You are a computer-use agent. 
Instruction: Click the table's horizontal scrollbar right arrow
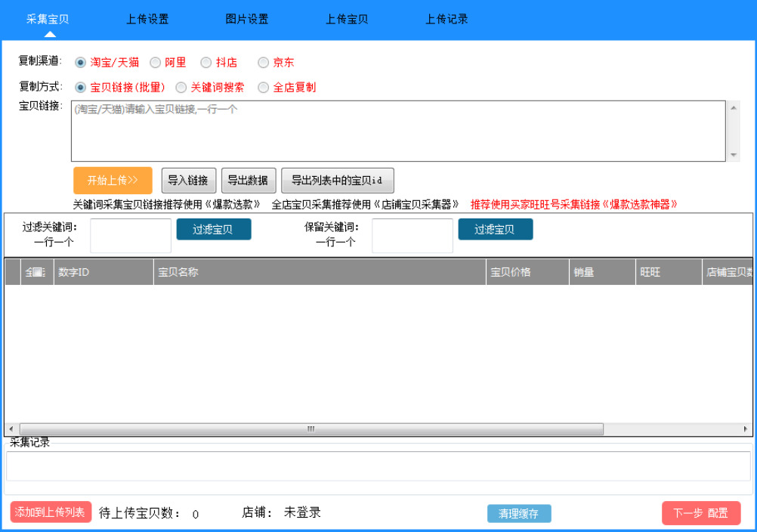coord(746,429)
